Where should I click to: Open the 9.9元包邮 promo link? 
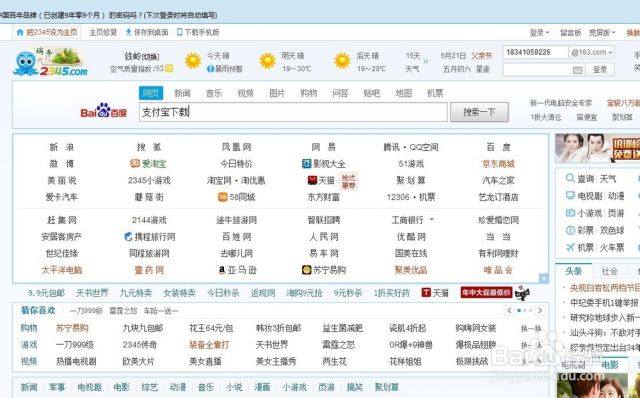46,293
